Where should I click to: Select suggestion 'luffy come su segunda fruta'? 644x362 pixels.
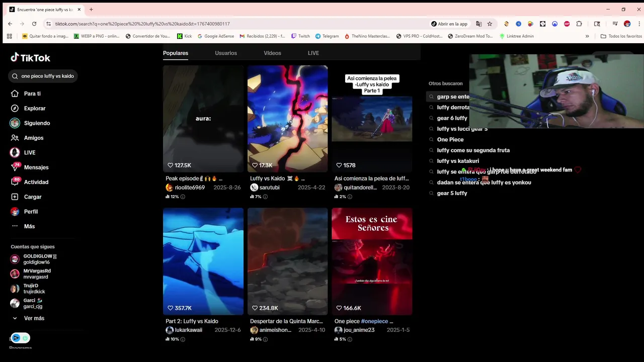473,150
